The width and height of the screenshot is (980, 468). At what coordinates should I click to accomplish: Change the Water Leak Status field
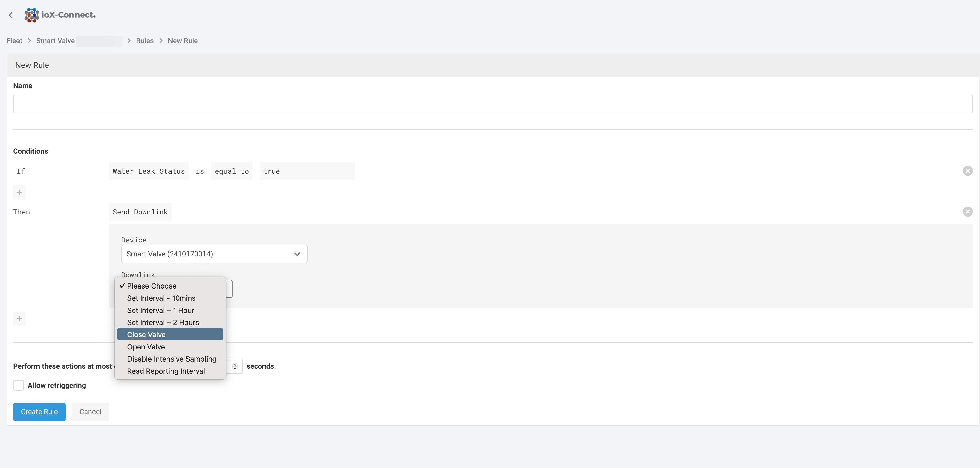pyautogui.click(x=149, y=171)
